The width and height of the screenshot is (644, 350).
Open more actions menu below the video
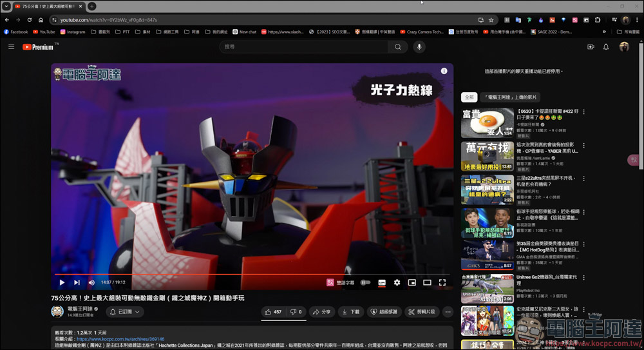coord(448,312)
